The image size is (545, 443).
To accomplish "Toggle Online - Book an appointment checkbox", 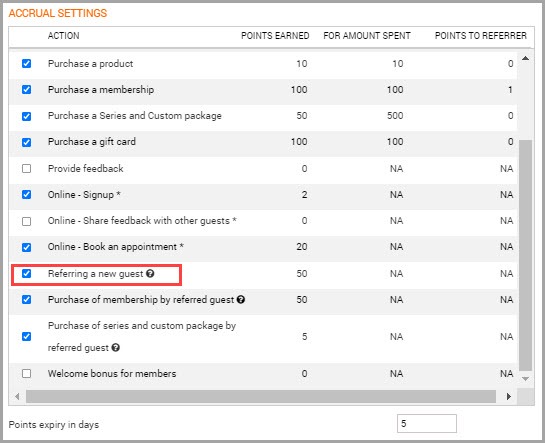I will point(26,247).
